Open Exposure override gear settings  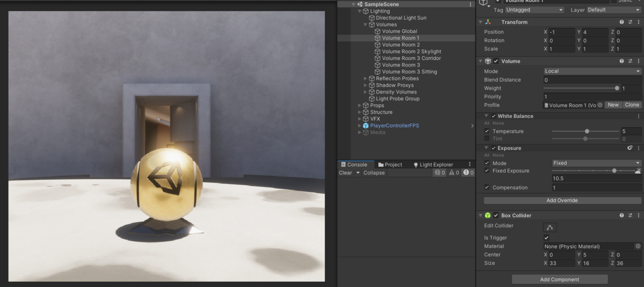click(x=630, y=148)
